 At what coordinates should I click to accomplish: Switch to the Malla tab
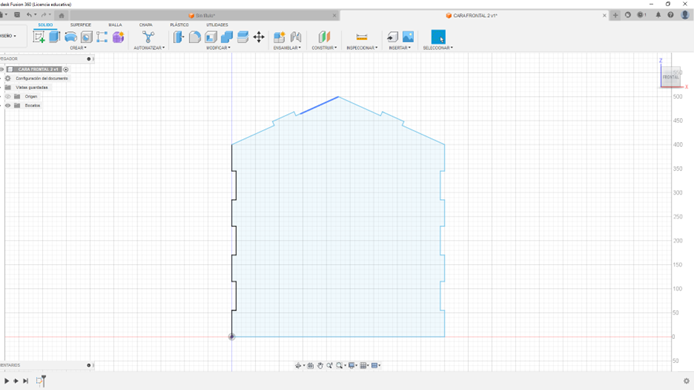[x=115, y=25]
